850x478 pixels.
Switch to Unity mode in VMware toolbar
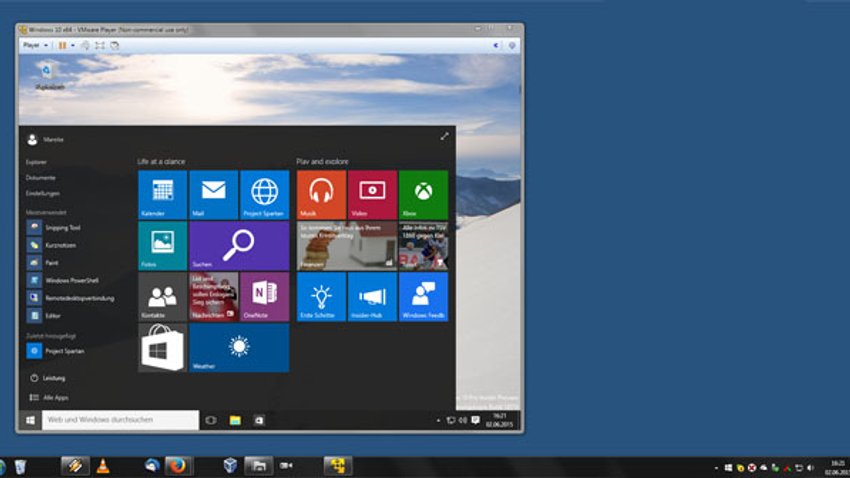114,46
